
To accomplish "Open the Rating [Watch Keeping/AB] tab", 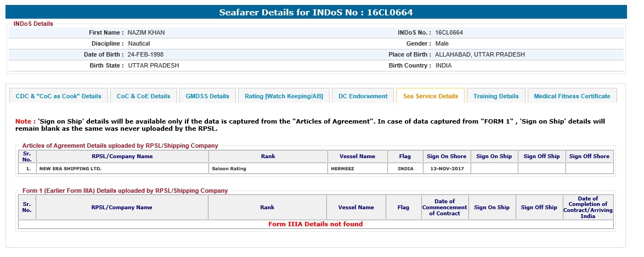I will 284,96.
